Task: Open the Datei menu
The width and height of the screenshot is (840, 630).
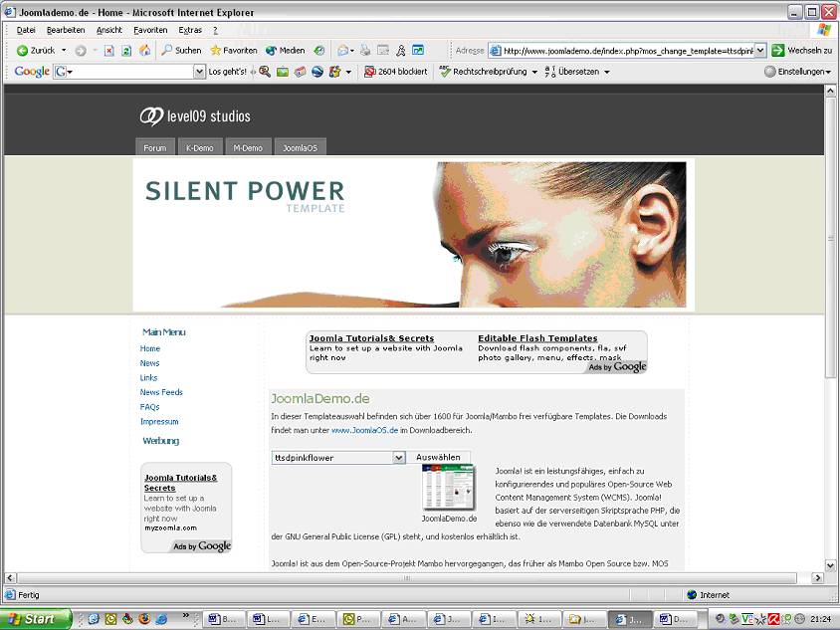Action: click(x=26, y=30)
